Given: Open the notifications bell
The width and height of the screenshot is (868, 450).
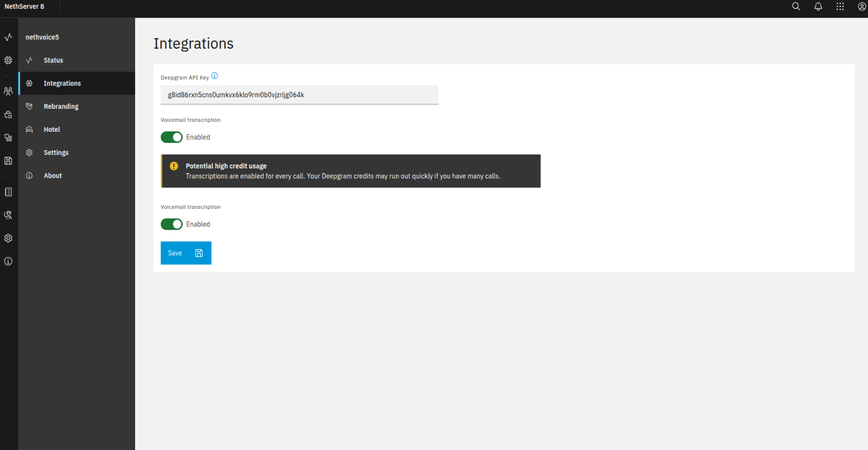Looking at the screenshot, I should click(x=818, y=7).
